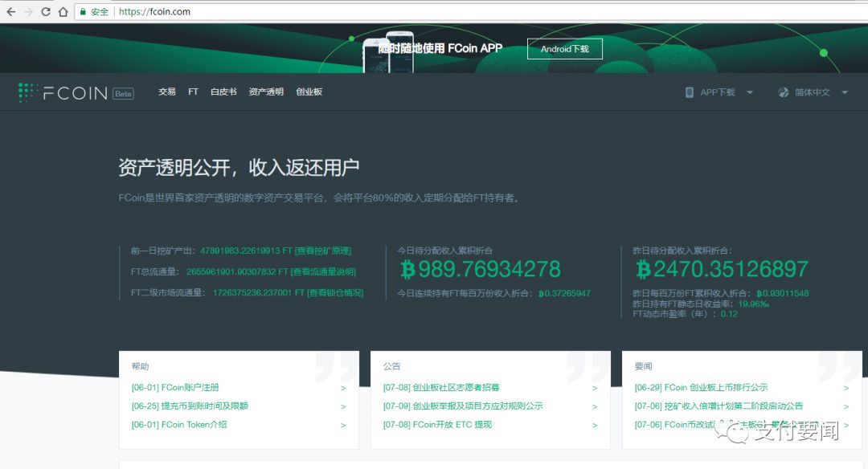This screenshot has height=469, width=868.
Task: Select the 2655961901.90307832 FT circulation value
Action: [x=237, y=271]
